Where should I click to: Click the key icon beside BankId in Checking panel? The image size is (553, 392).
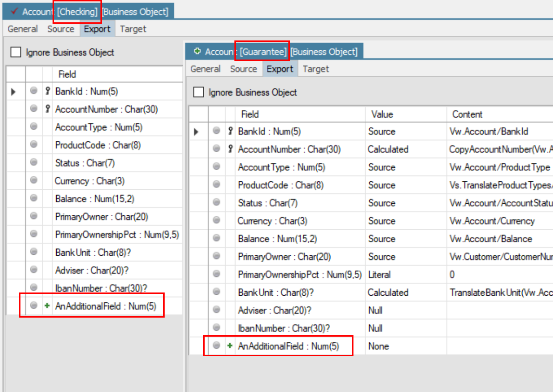47,91
